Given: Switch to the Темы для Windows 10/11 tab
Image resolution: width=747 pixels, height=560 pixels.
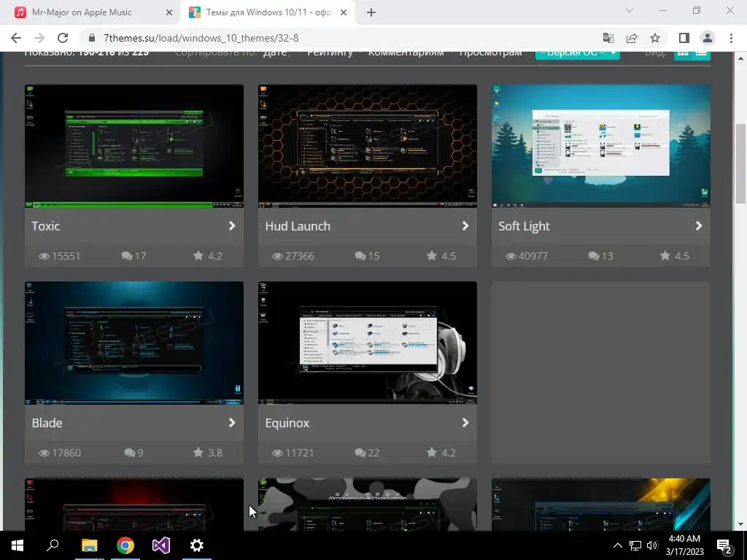Looking at the screenshot, I should 268,12.
